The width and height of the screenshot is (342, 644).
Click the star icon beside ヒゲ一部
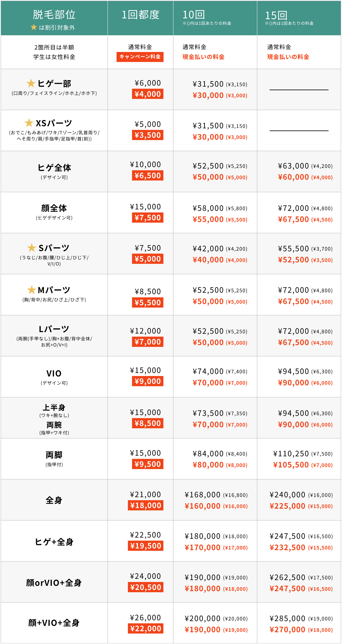pos(31,83)
